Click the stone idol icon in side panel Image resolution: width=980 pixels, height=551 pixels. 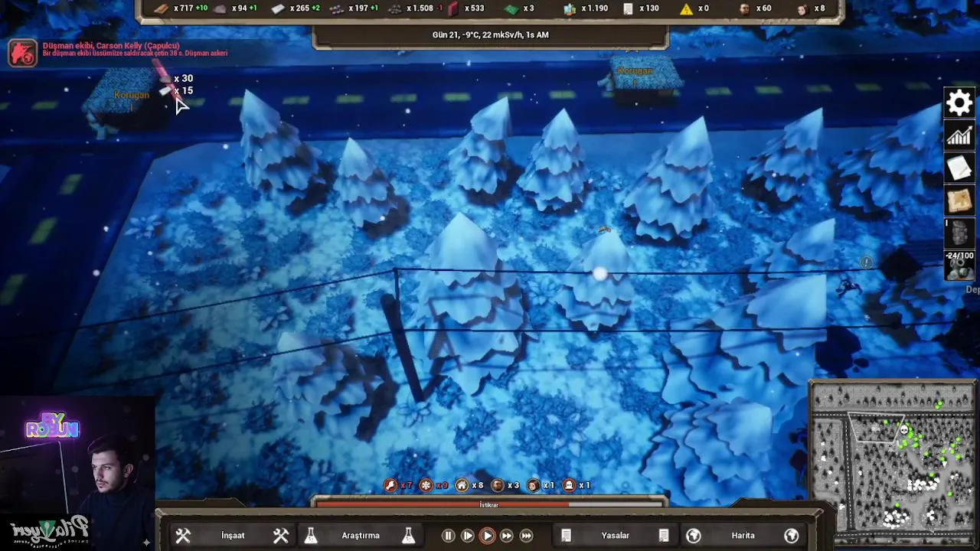[x=959, y=233]
